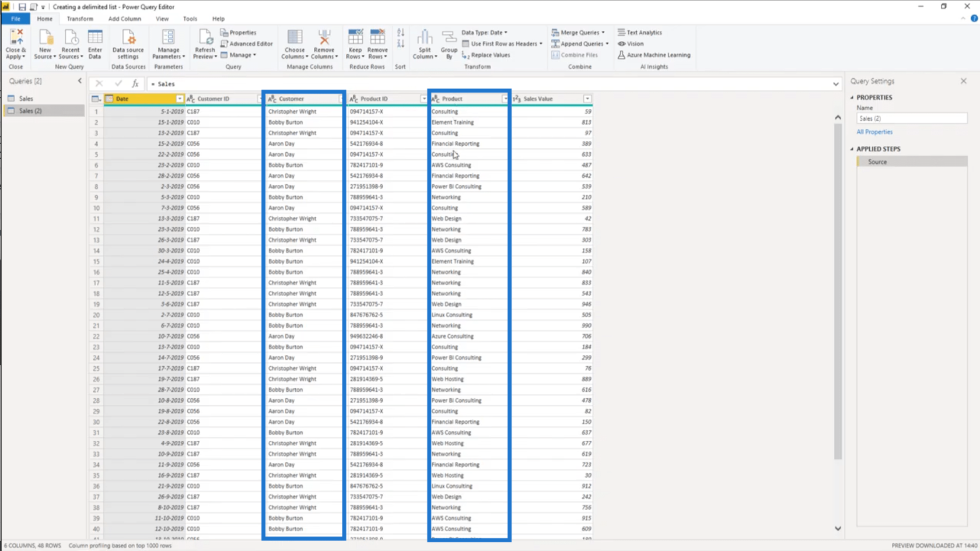Open the Append Queries dropdown
This screenshot has height=551, width=980.
[x=580, y=44]
